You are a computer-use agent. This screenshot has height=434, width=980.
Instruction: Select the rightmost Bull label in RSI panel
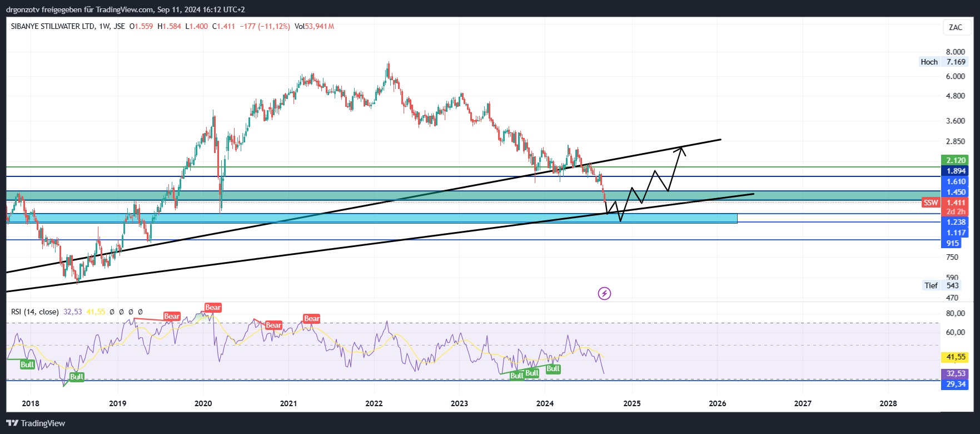point(553,369)
